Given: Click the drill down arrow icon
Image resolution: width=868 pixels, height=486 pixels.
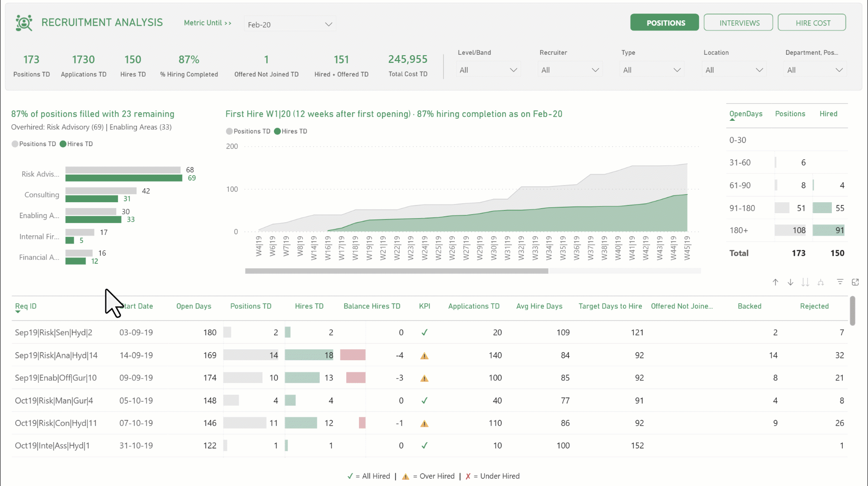Looking at the screenshot, I should 790,282.
